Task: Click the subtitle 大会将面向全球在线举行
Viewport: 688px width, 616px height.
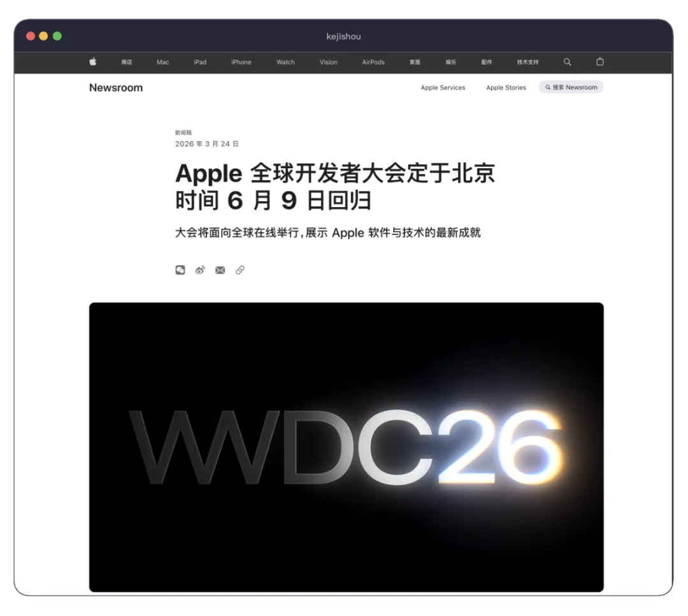Action: click(328, 233)
